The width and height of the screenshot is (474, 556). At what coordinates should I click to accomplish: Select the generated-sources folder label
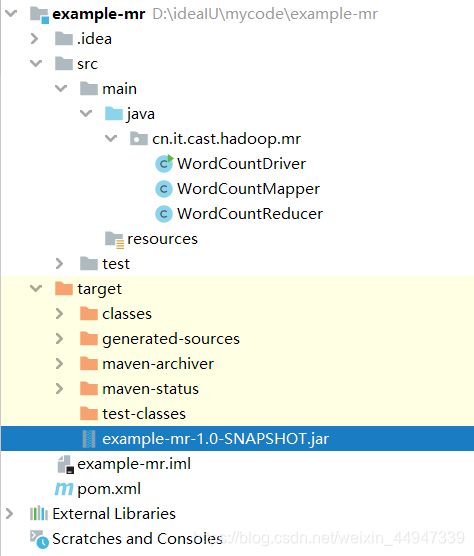pos(171,339)
